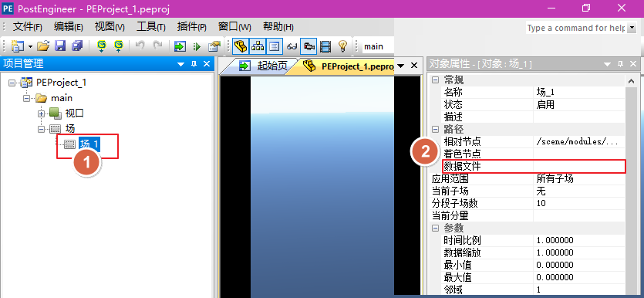This screenshot has width=644, height=298.
Task: Select the main folder tree item
Action: tap(62, 98)
